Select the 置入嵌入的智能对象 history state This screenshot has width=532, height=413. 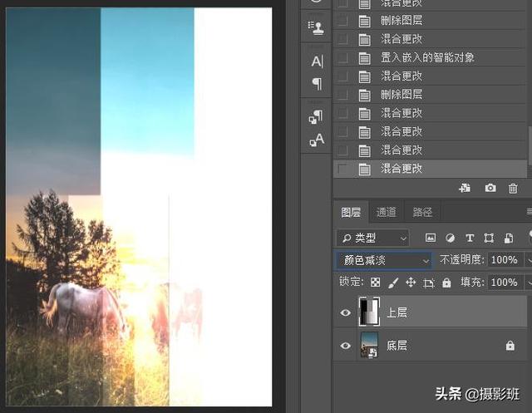[429, 58]
